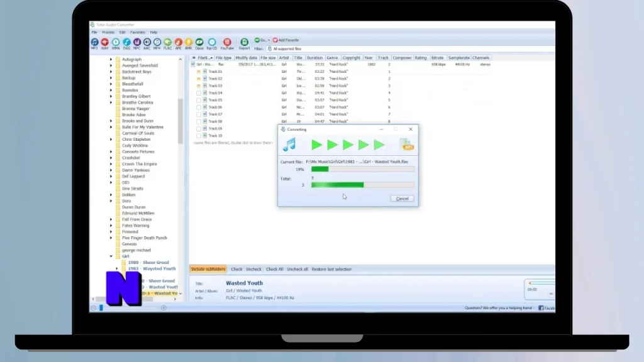Uncheck the Track 01 checkbox
Image resolution: width=644 pixels, height=362 pixels.
click(199, 72)
